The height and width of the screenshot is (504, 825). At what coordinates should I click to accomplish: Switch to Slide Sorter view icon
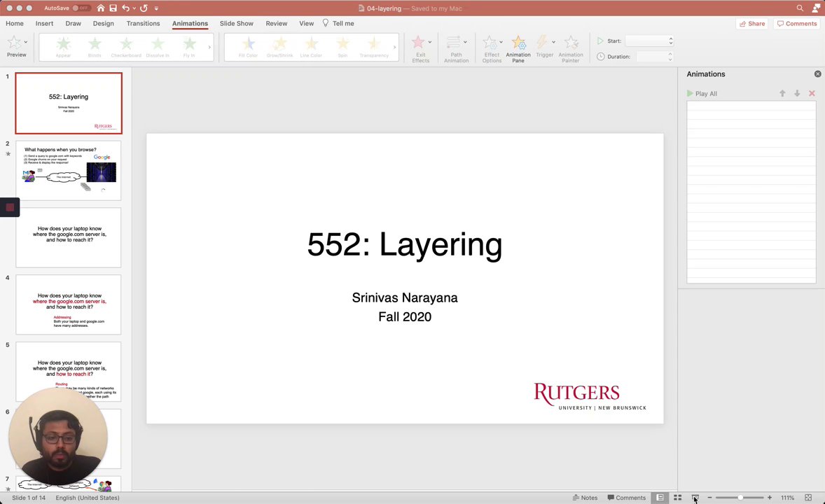[678, 498]
